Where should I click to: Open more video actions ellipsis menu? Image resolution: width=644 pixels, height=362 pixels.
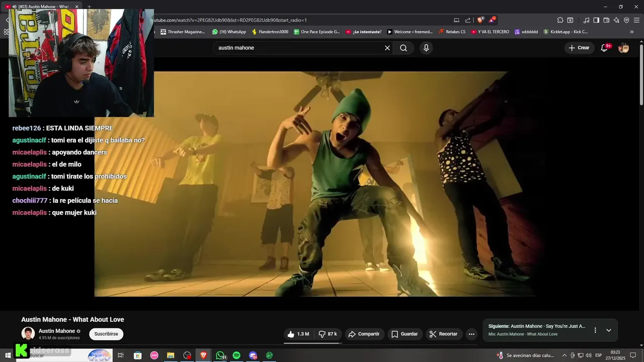tap(471, 334)
